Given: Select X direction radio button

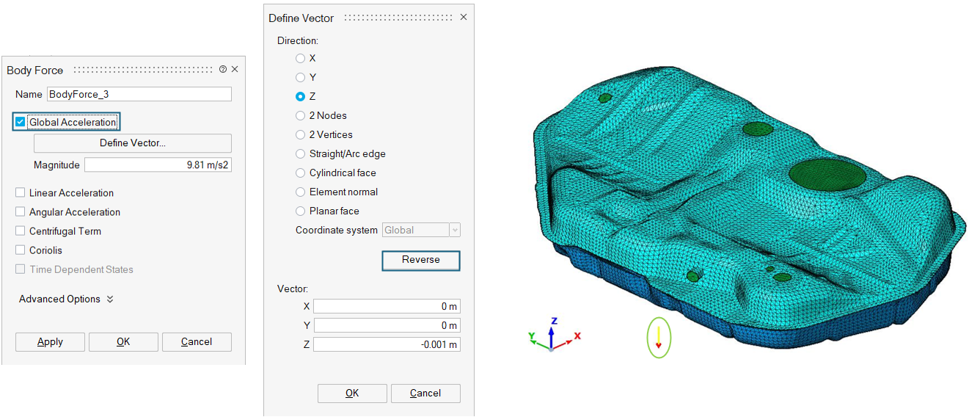Looking at the screenshot, I should click(x=300, y=58).
